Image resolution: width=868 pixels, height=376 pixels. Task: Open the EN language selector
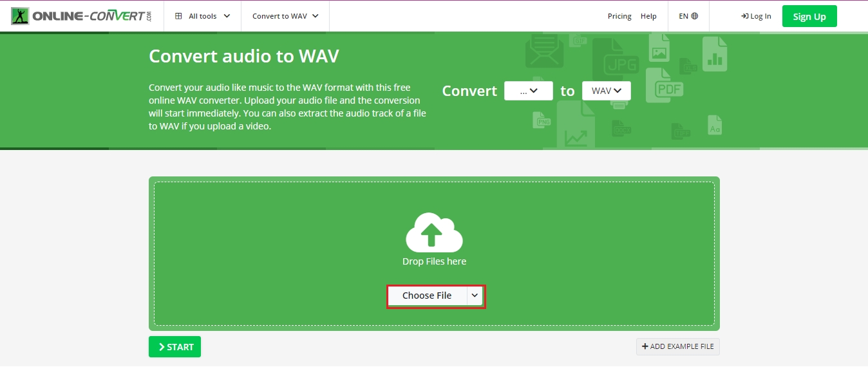tap(688, 16)
